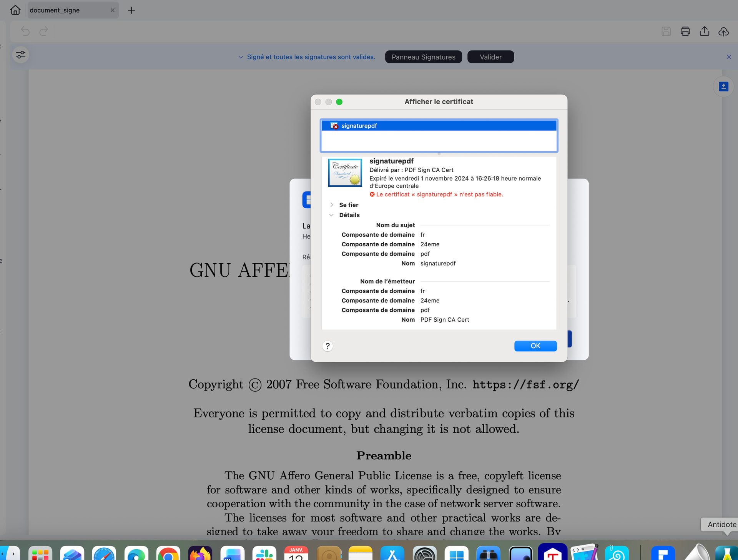Click the save disk icon
738x560 pixels.
pyautogui.click(x=666, y=31)
